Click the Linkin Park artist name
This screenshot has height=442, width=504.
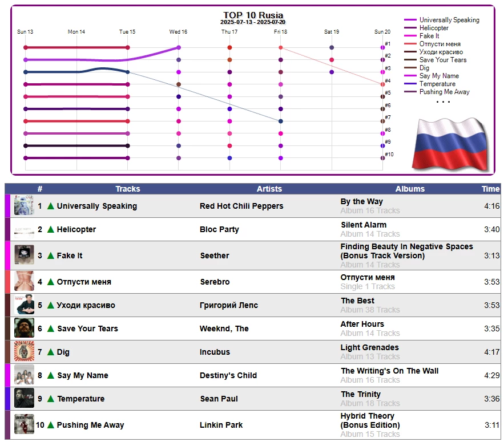[x=221, y=425]
